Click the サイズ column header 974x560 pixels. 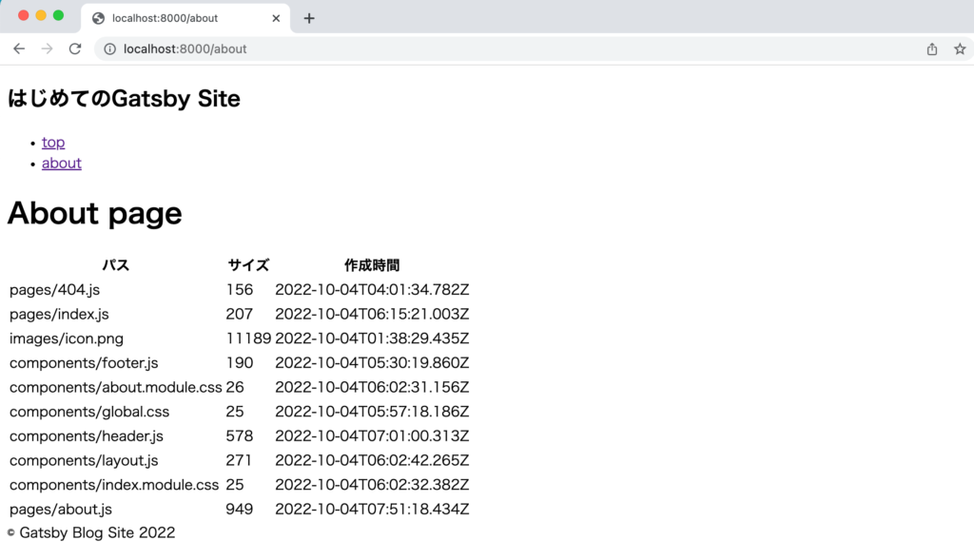point(247,265)
